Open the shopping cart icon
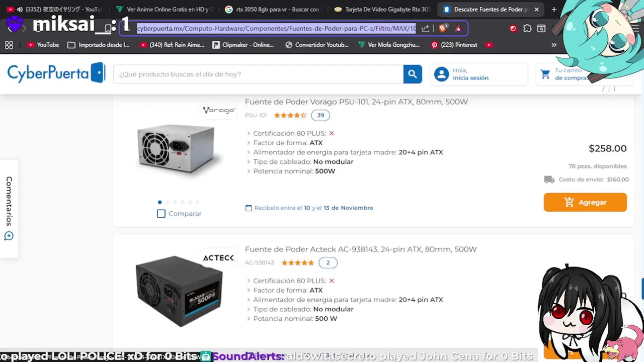Screen dimensions: 644x362 [545, 74]
